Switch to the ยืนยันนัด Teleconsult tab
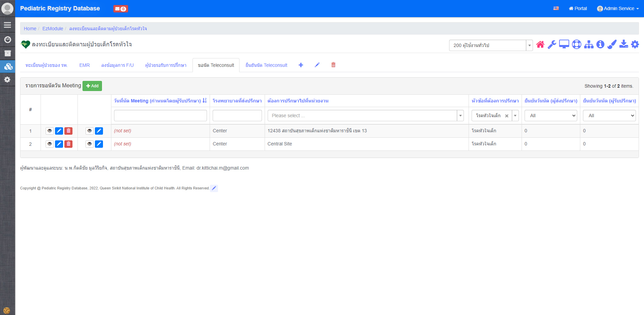644x315 pixels. [266, 65]
